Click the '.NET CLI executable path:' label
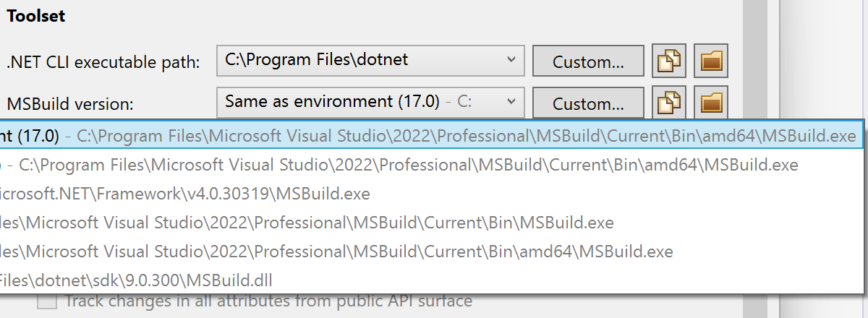Viewport: 868px width, 318px height. 103,63
